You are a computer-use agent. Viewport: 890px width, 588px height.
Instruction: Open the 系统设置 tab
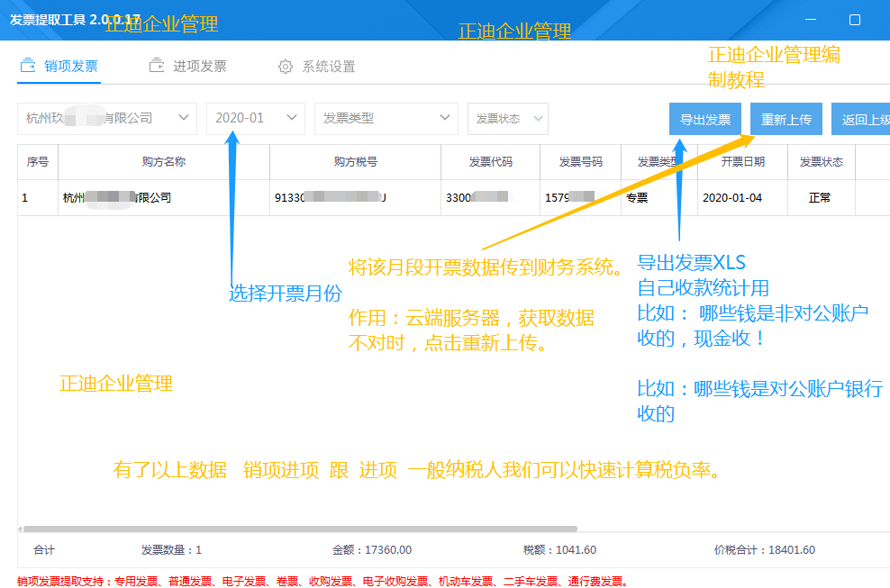[x=328, y=67]
